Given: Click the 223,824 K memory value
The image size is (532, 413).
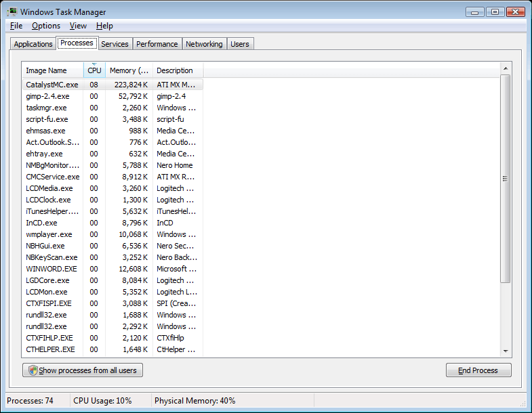Looking at the screenshot, I should (131, 85).
